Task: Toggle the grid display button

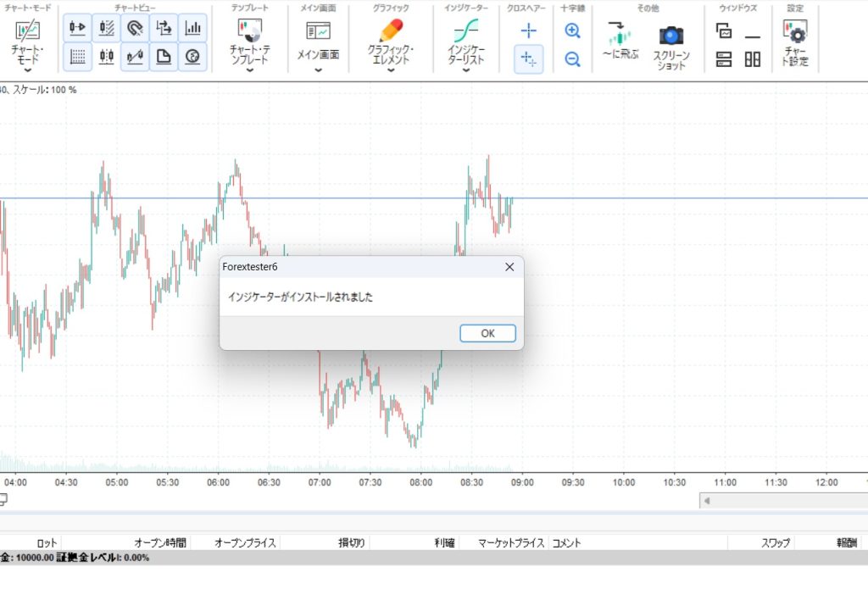Action: tap(77, 57)
